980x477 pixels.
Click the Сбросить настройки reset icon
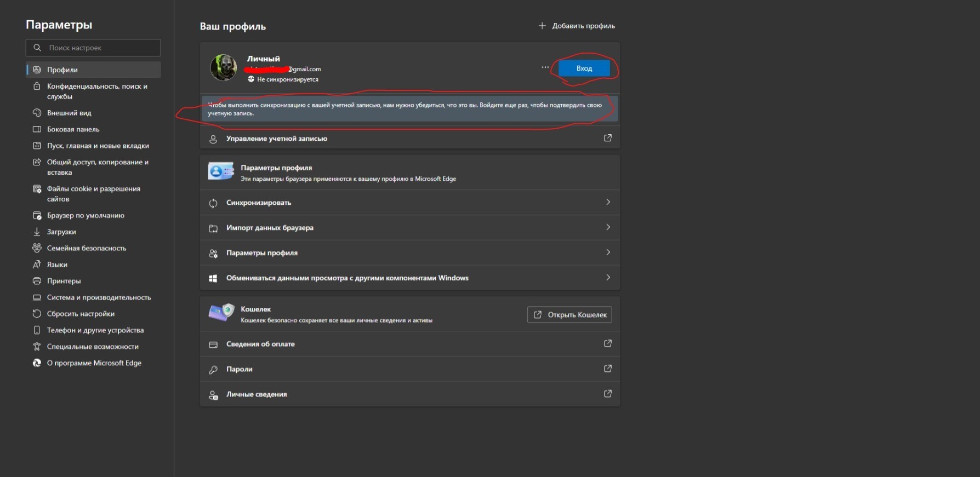[37, 314]
